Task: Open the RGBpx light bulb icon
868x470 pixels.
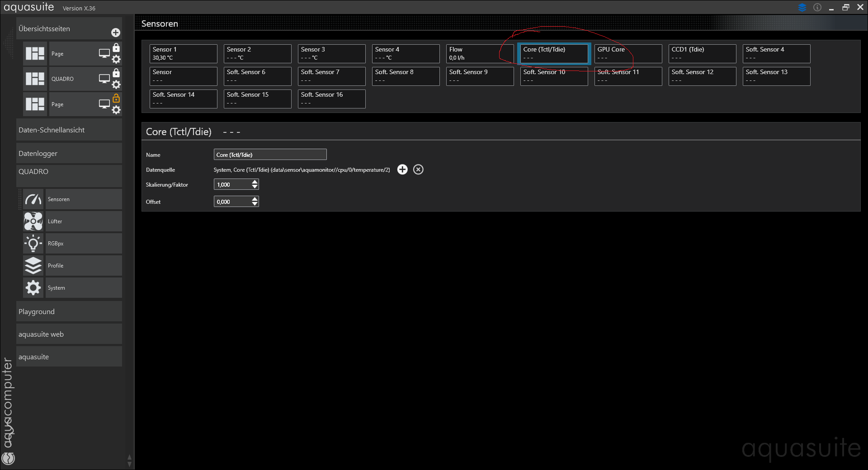Action: (33, 244)
